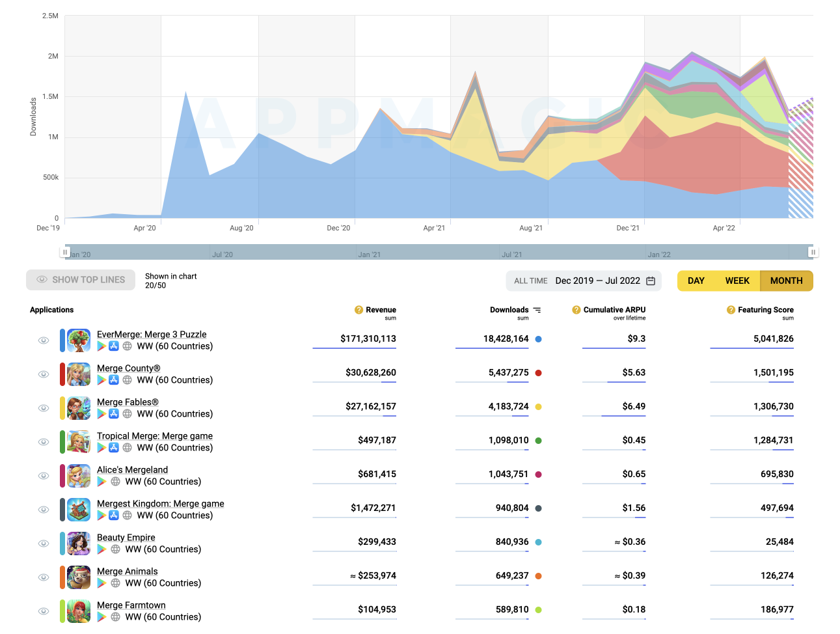Click the Merge Animals app icon

pyautogui.click(x=79, y=577)
